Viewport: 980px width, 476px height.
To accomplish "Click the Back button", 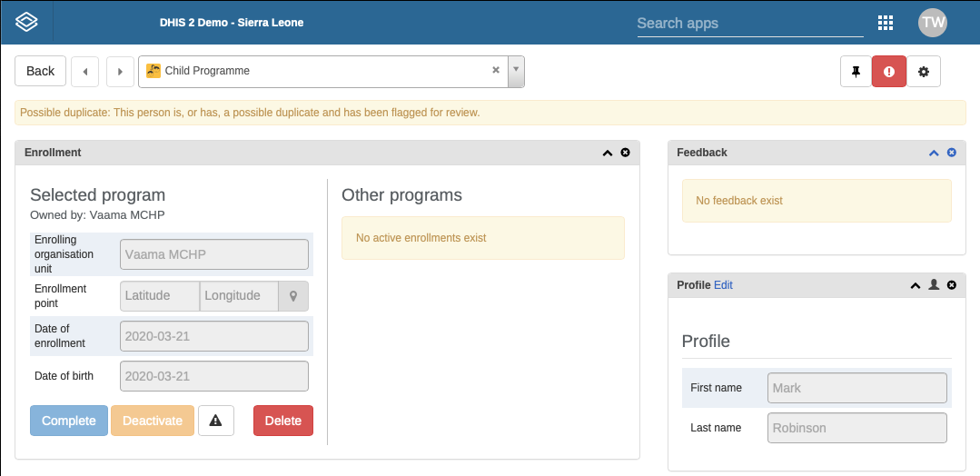I will coord(41,71).
